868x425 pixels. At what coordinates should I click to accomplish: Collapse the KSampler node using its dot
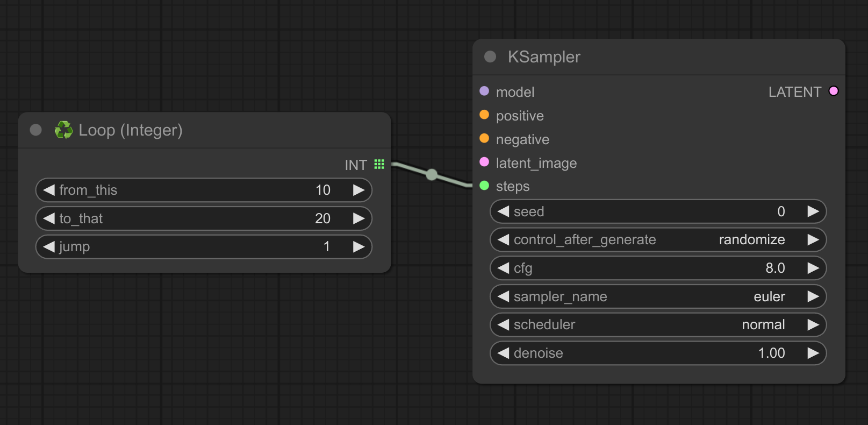[490, 56]
